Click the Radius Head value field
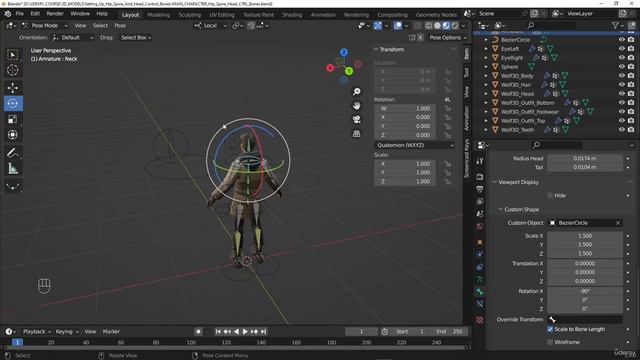 tap(584, 158)
